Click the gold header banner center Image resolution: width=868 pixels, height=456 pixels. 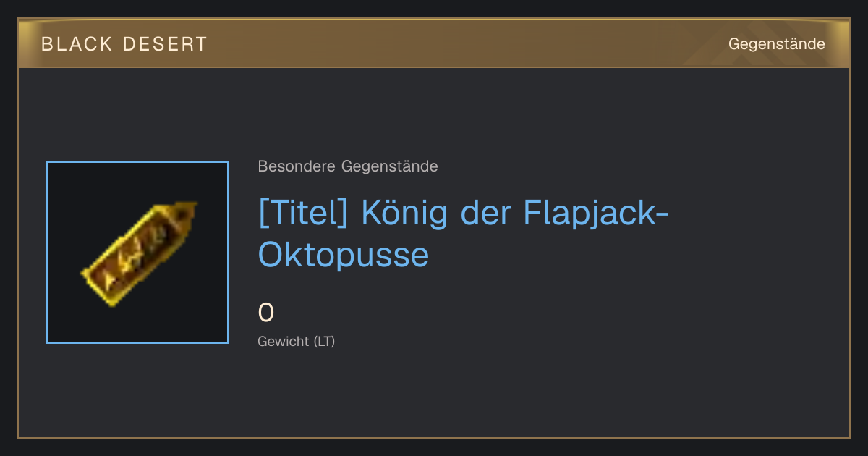[x=434, y=44]
